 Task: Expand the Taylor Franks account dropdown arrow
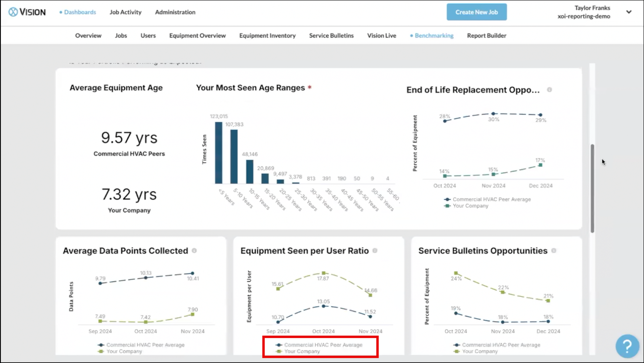629,12
